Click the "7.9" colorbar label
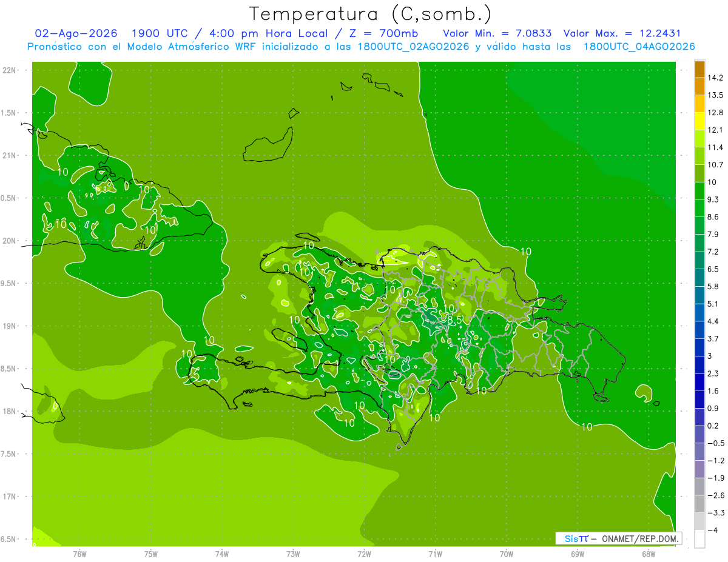728x562 pixels. point(713,235)
